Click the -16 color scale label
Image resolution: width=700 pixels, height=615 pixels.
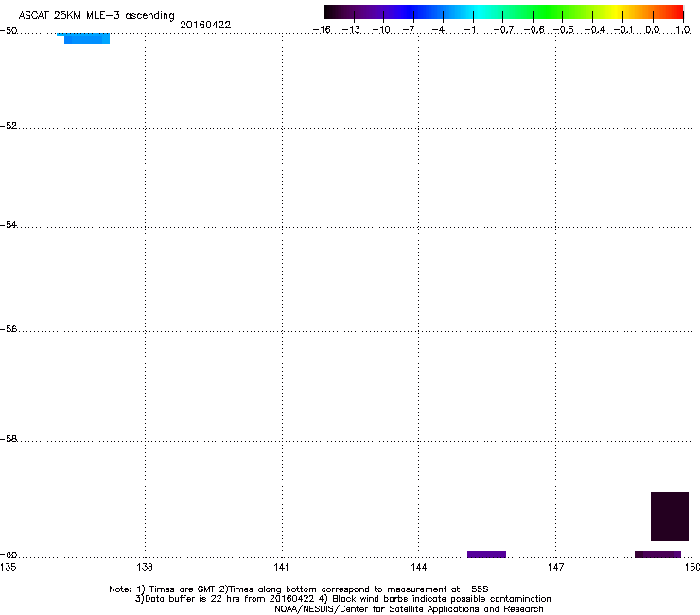coord(322,30)
